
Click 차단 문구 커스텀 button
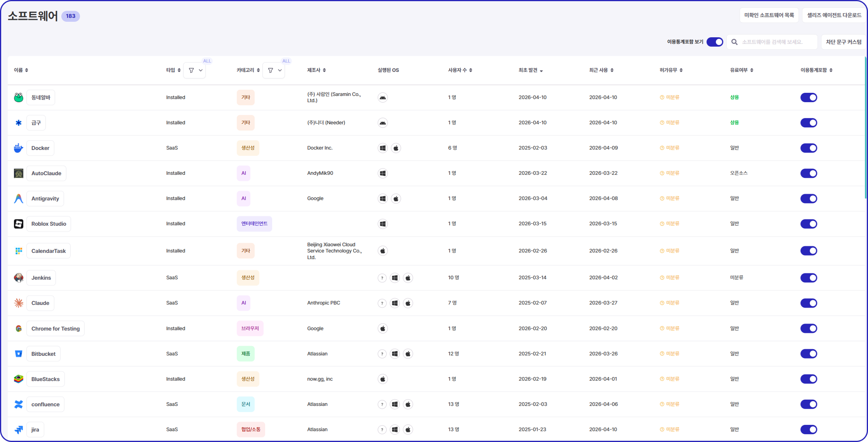(843, 42)
